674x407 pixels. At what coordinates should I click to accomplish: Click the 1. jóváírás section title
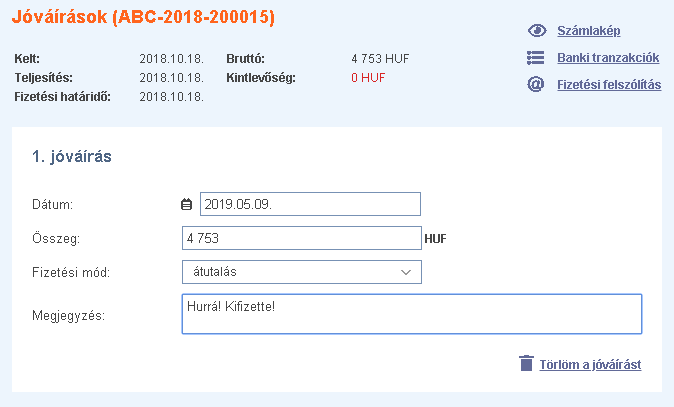click(72, 156)
